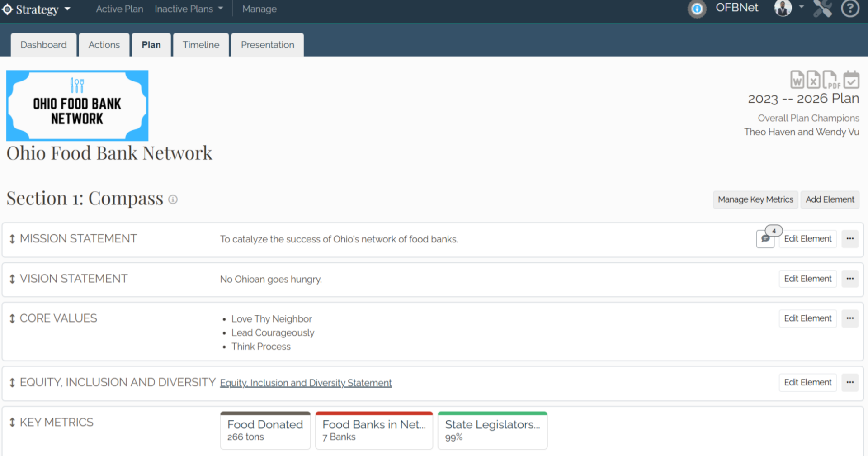Click 'No Ohioan goes hungry.' text
The height and width of the screenshot is (456, 868).
point(271,279)
